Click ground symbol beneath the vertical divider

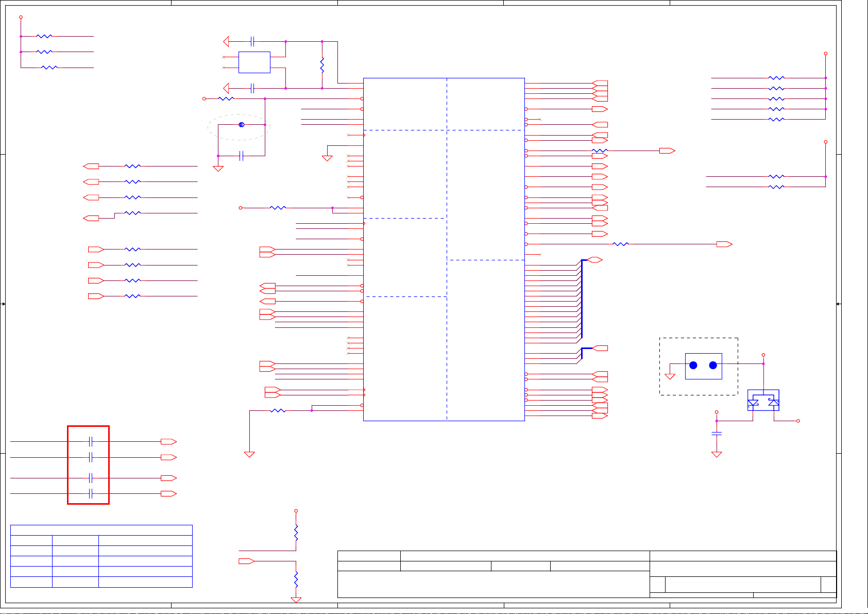pos(296,600)
